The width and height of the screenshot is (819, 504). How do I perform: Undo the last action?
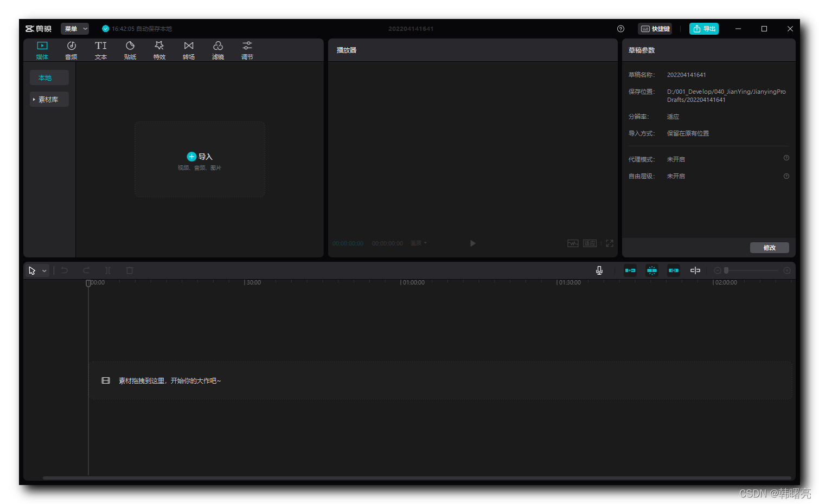coord(65,270)
